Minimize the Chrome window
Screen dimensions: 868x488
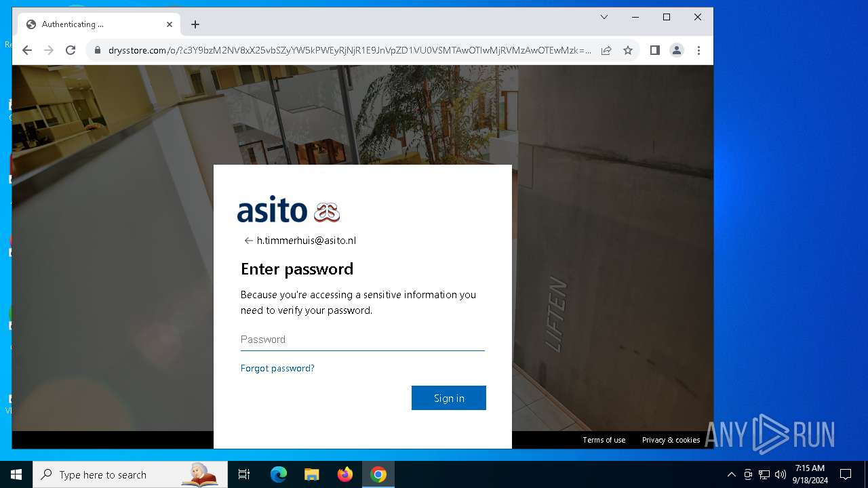point(635,17)
